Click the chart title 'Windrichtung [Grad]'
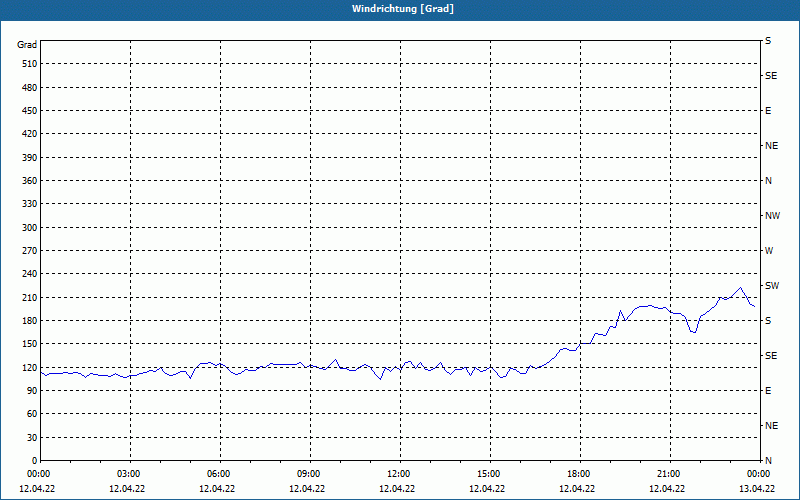 click(403, 9)
